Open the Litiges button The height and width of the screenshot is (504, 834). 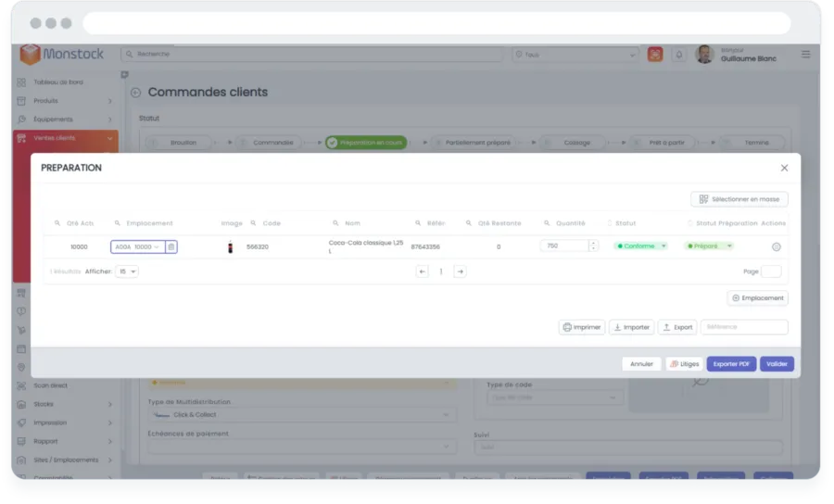[x=684, y=364]
